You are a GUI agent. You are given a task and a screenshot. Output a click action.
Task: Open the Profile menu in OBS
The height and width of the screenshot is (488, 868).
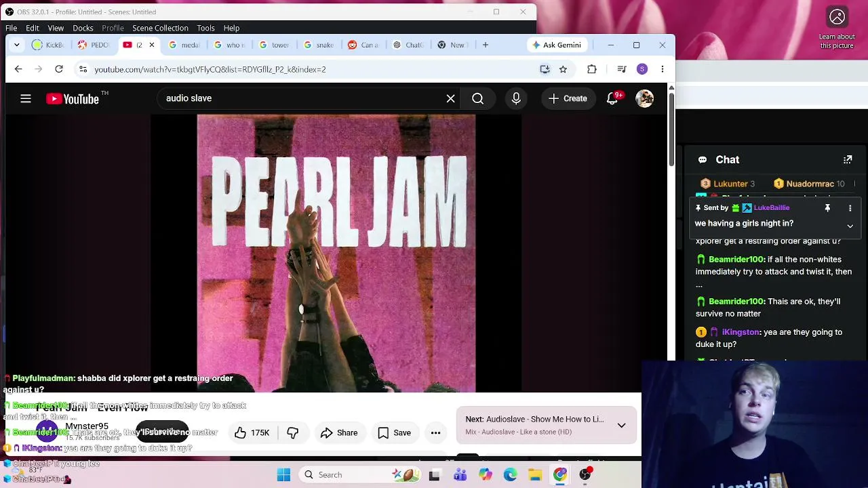pos(113,28)
